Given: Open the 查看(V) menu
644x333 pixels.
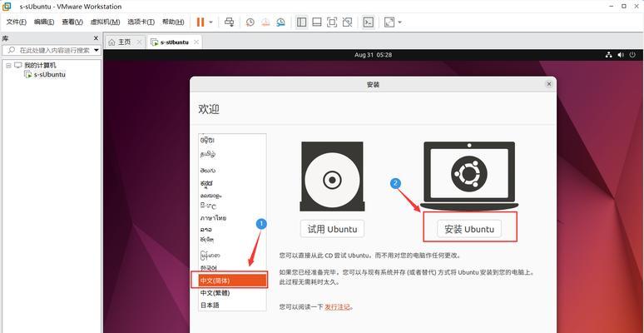Looking at the screenshot, I should click(72, 22).
